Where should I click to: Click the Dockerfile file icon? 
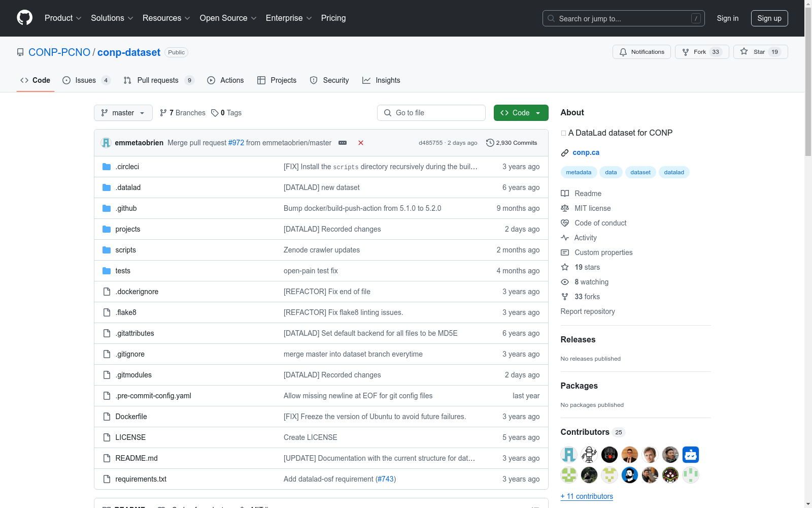click(107, 417)
